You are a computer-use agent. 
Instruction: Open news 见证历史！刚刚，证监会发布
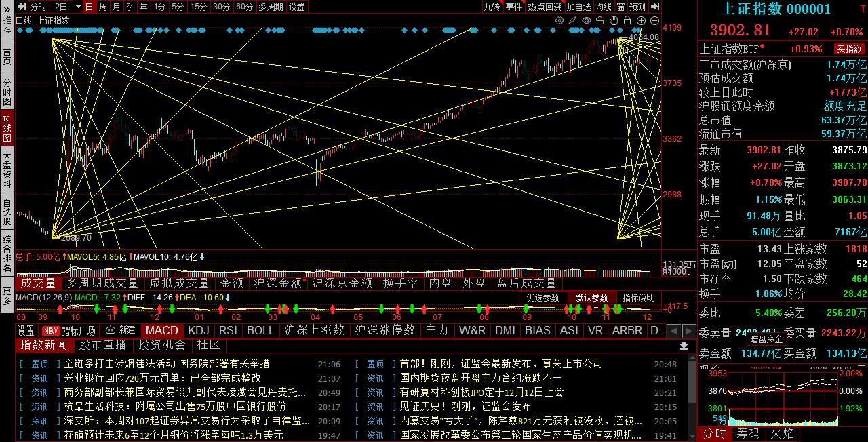point(465,406)
